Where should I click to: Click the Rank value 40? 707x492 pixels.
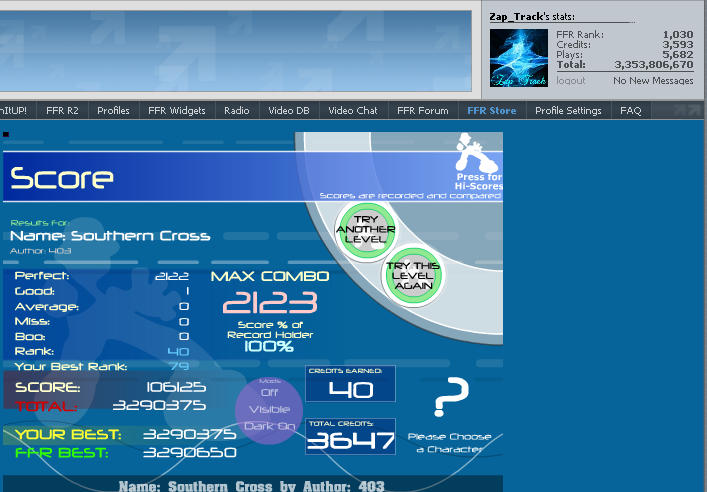click(x=178, y=352)
